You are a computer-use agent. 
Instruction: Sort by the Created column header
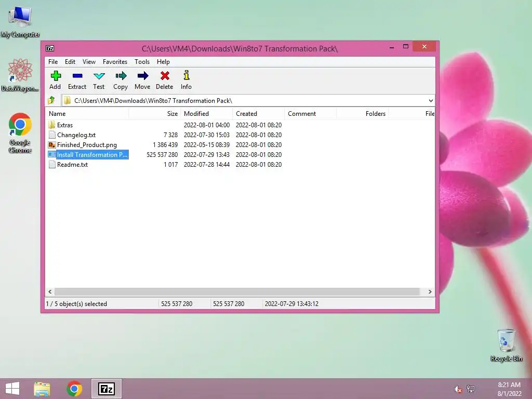(259, 114)
